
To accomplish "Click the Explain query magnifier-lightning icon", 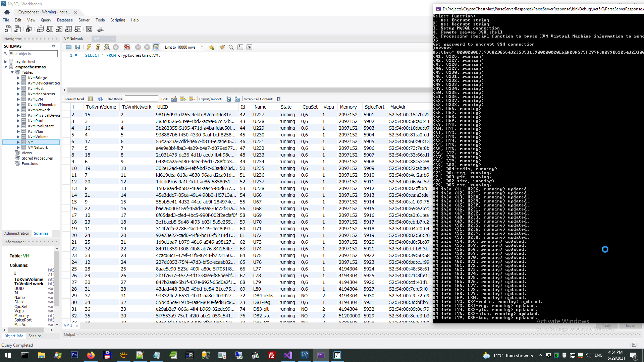I will coord(107,47).
